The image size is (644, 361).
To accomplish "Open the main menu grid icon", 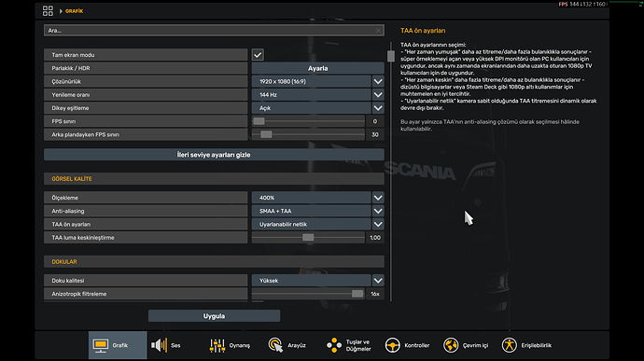I will pos(48,10).
